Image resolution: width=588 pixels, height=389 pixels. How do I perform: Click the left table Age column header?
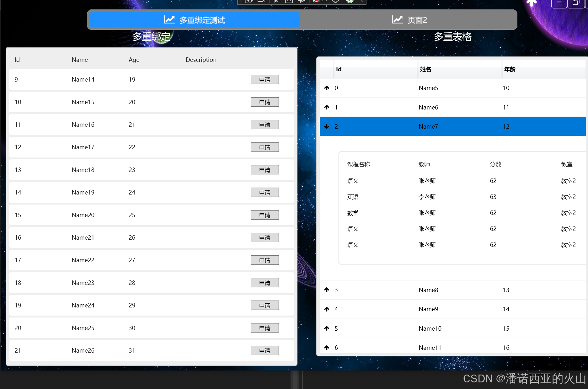click(134, 60)
